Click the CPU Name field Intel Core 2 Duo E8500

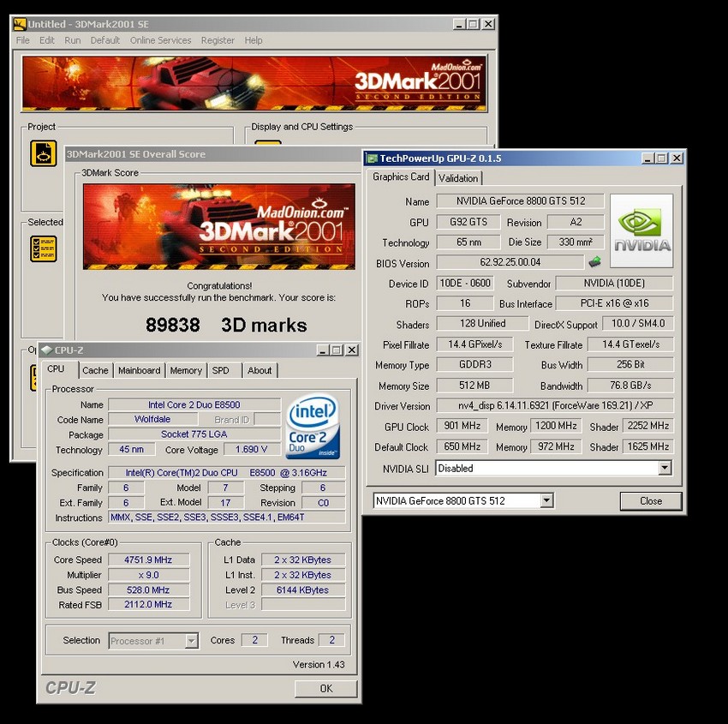194,404
